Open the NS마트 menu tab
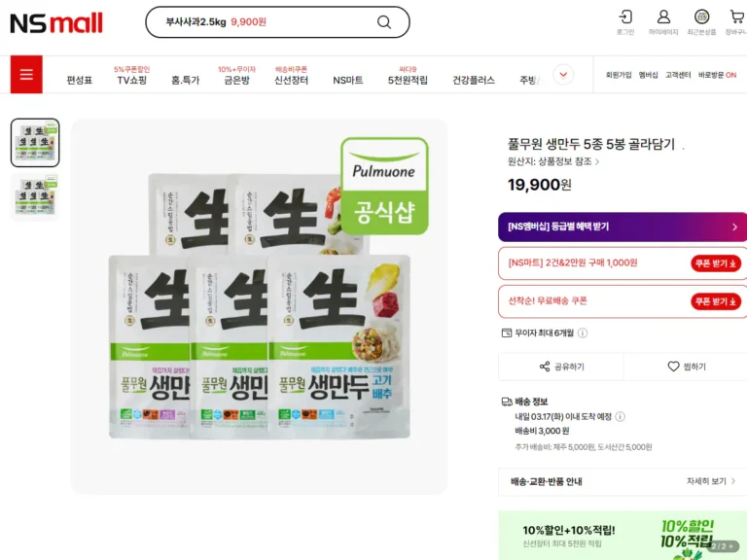This screenshot has width=747, height=560. click(347, 80)
